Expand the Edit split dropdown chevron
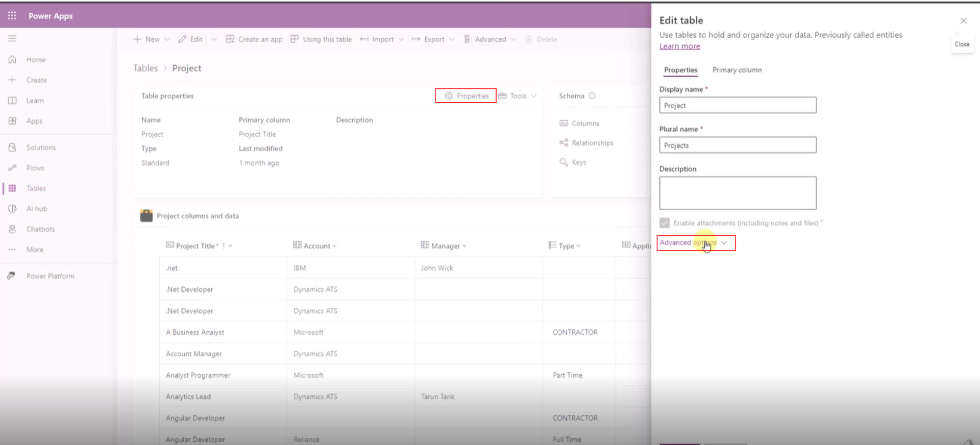980x445 pixels. coord(214,39)
